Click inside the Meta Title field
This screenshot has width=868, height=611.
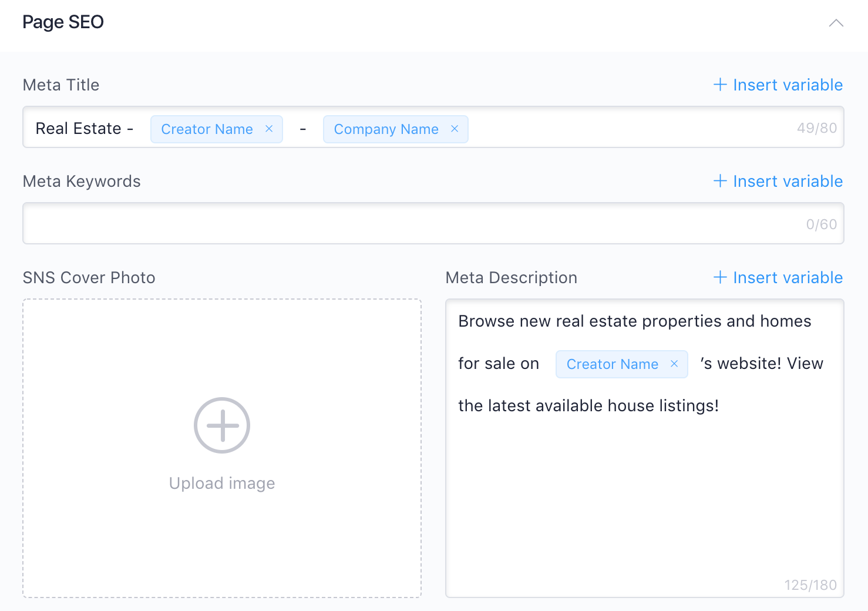587,127
